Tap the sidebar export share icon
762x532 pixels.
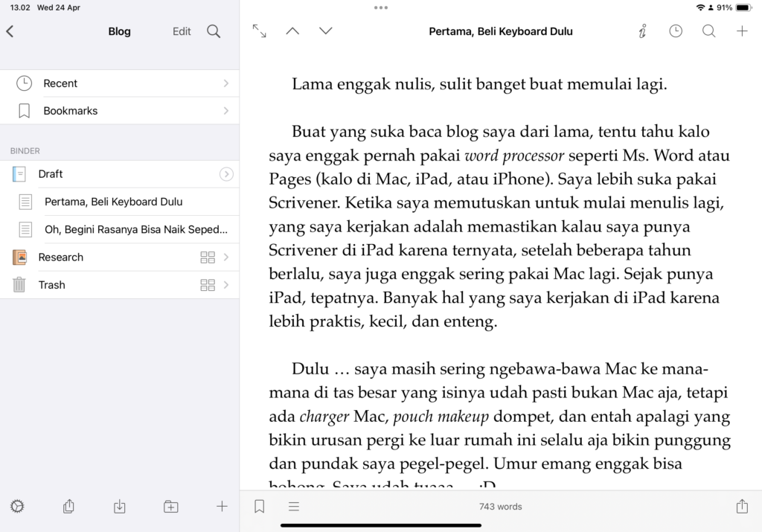coord(68,506)
